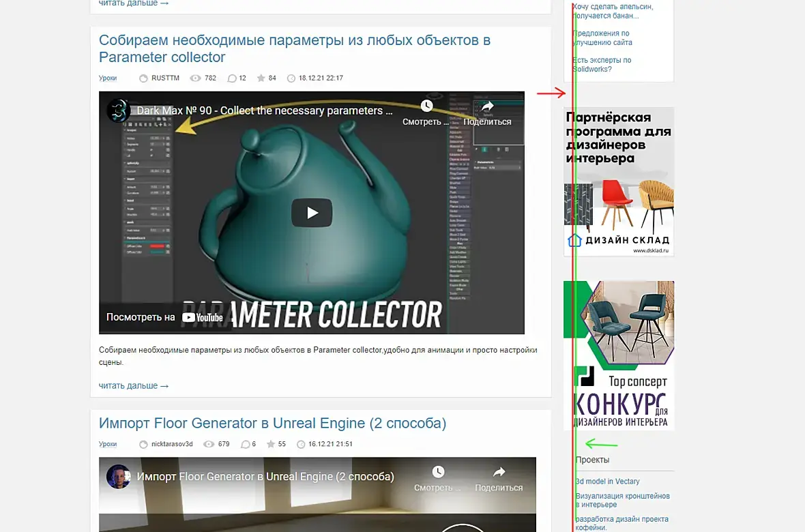Click channel avatar in Floor Generator video

point(118,477)
